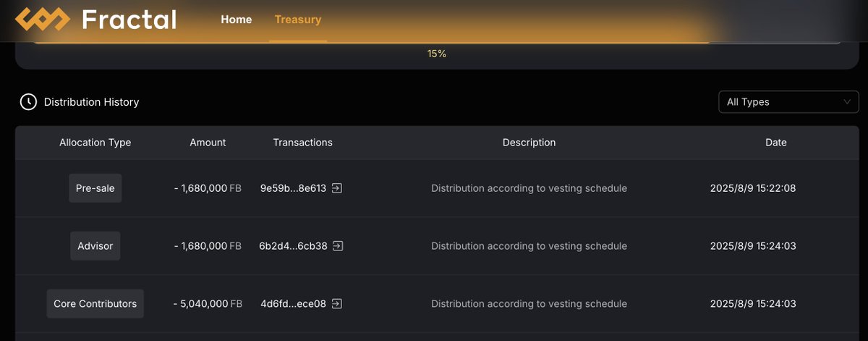Click the Core Contributors allocation tag
Screen dimensions: 868x341
click(x=95, y=304)
